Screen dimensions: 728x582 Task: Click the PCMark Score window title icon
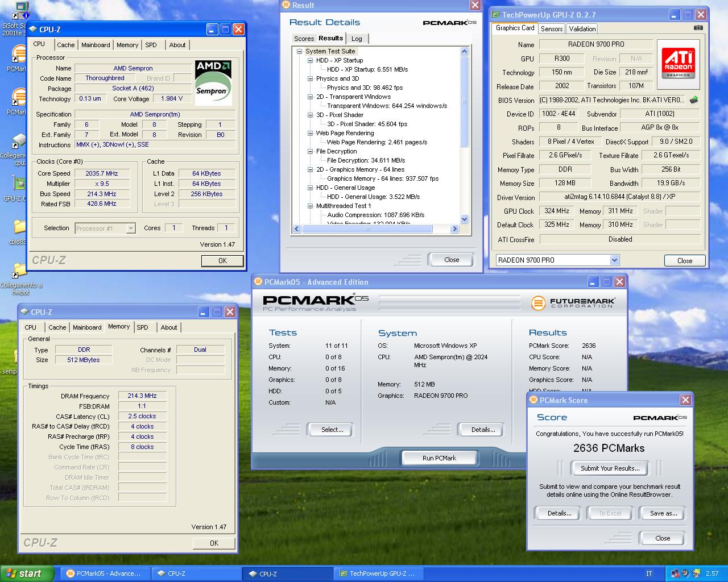point(533,400)
